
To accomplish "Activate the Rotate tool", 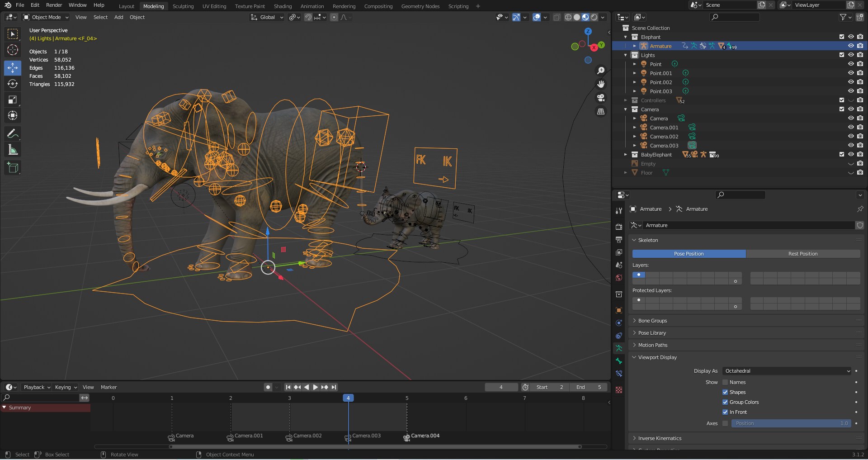I will point(13,84).
